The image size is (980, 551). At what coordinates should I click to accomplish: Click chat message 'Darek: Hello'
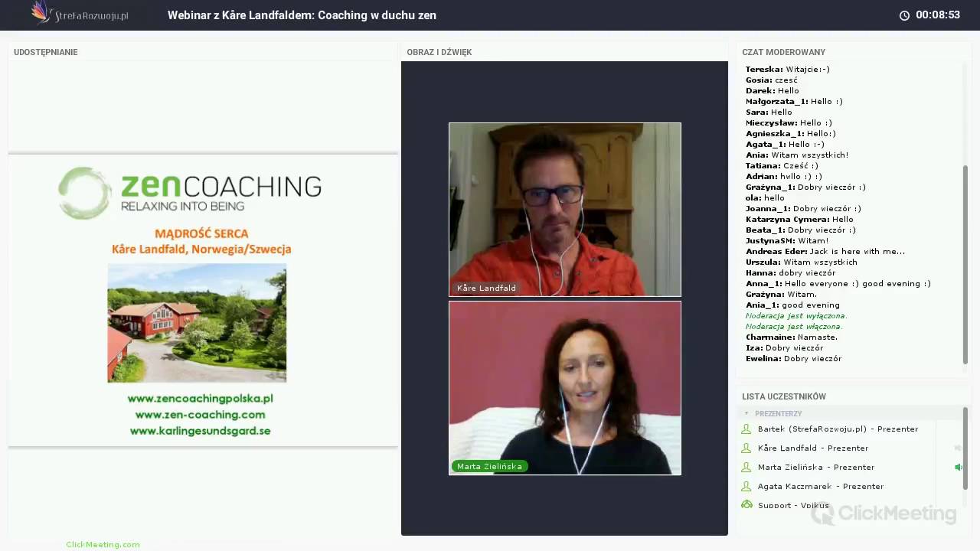pyautogui.click(x=772, y=91)
